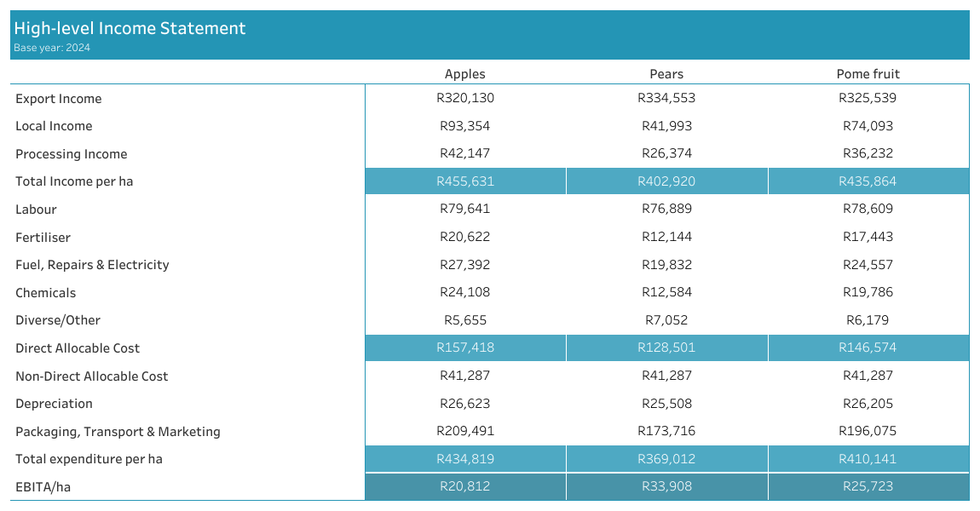980x511 pixels.
Task: Click the Pears Total Income cell R402,920
Action: point(666,181)
